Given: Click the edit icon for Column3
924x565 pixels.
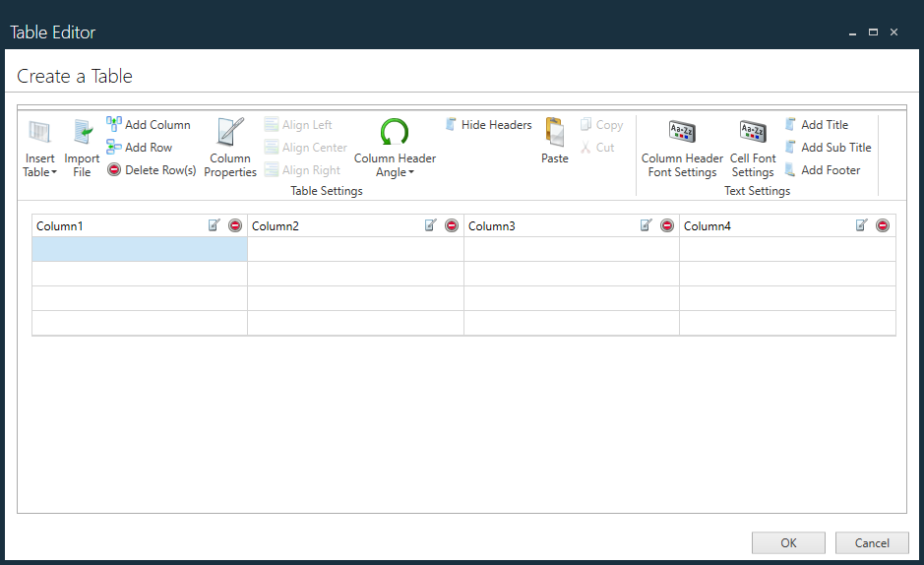Looking at the screenshot, I should [x=647, y=225].
